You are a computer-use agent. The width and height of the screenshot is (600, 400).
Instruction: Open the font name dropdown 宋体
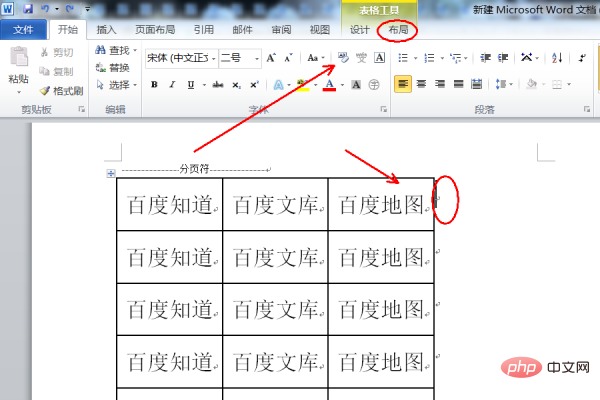[178, 58]
